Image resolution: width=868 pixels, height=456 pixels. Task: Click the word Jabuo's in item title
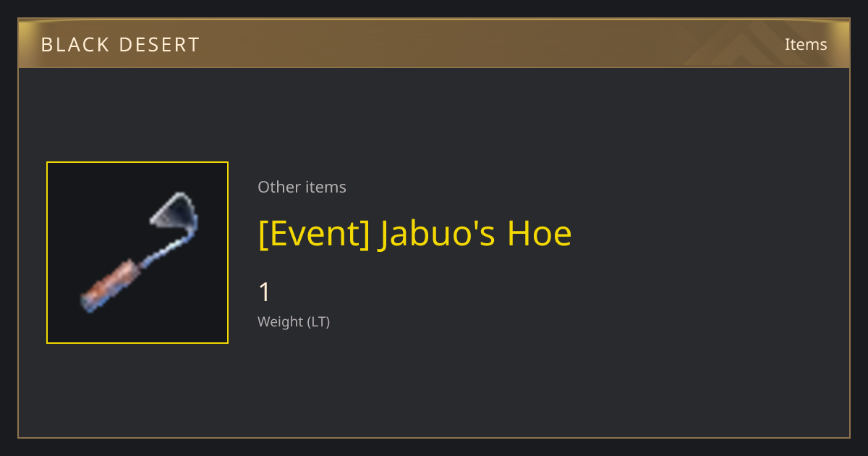[438, 234]
